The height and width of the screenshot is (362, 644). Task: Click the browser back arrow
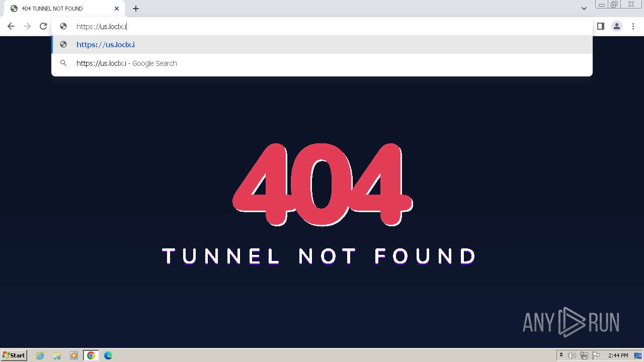click(x=11, y=26)
